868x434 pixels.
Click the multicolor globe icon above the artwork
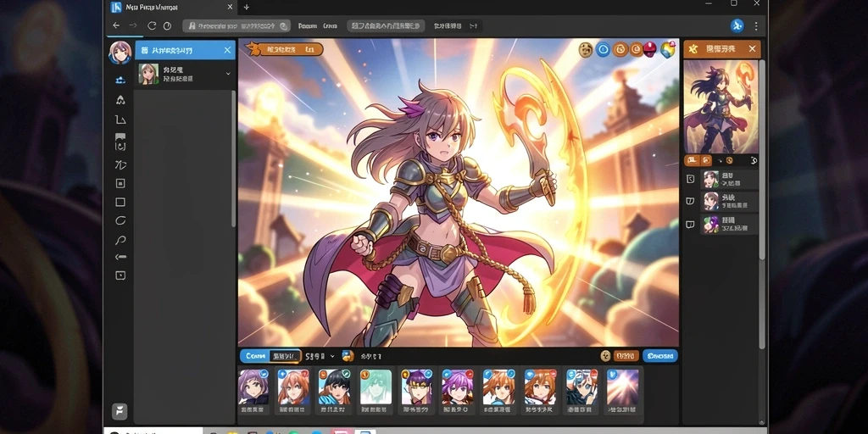pos(668,50)
